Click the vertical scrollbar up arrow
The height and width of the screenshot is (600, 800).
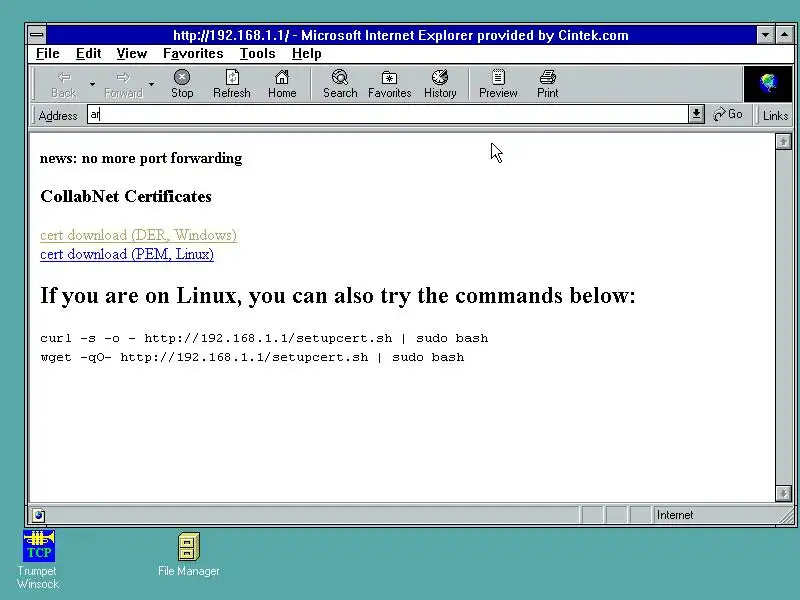(783, 141)
